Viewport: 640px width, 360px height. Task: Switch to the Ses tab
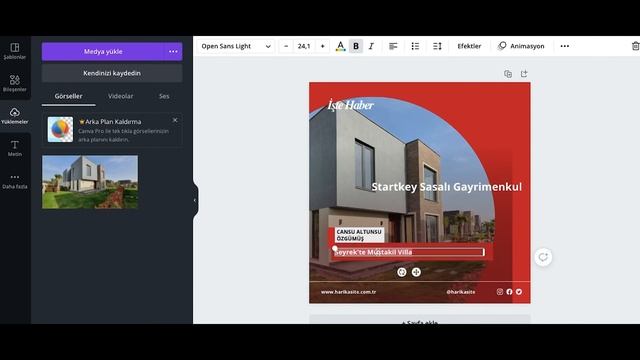164,96
